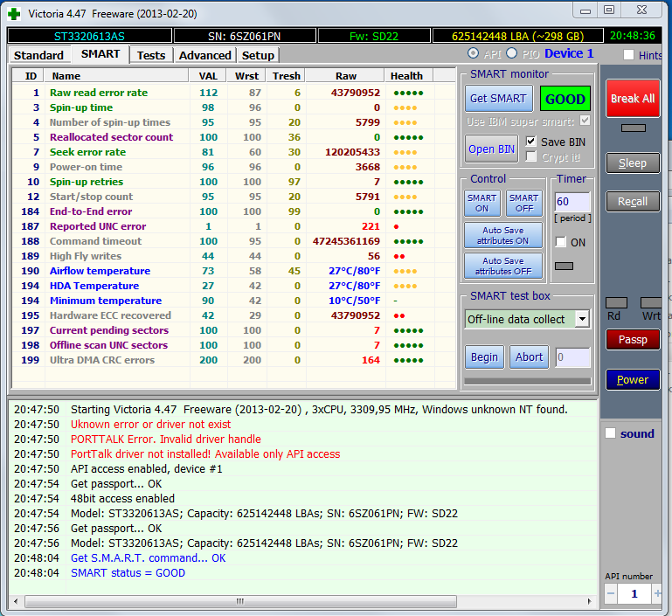
Task: Click the Raw column header
Action: click(x=345, y=76)
